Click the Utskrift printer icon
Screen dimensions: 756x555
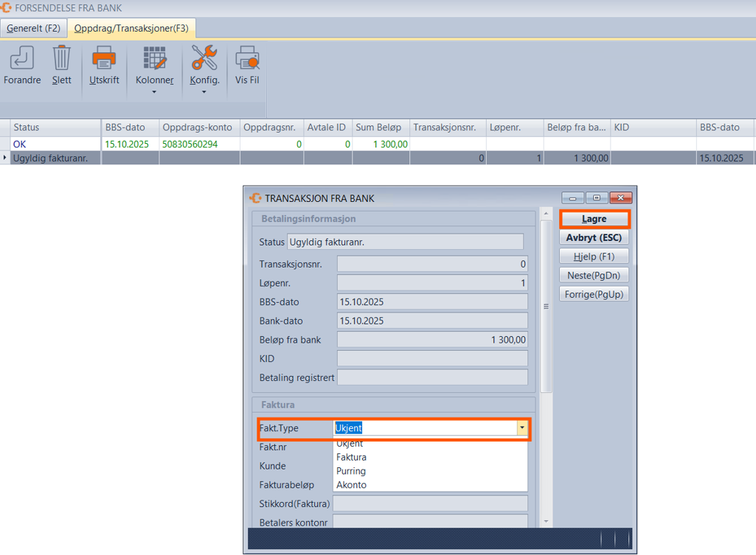tap(104, 58)
